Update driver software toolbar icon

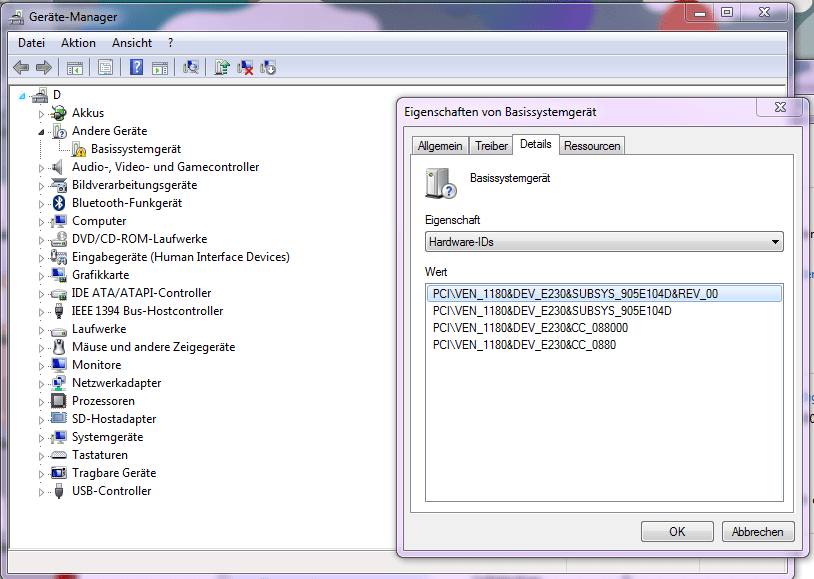coord(222,67)
